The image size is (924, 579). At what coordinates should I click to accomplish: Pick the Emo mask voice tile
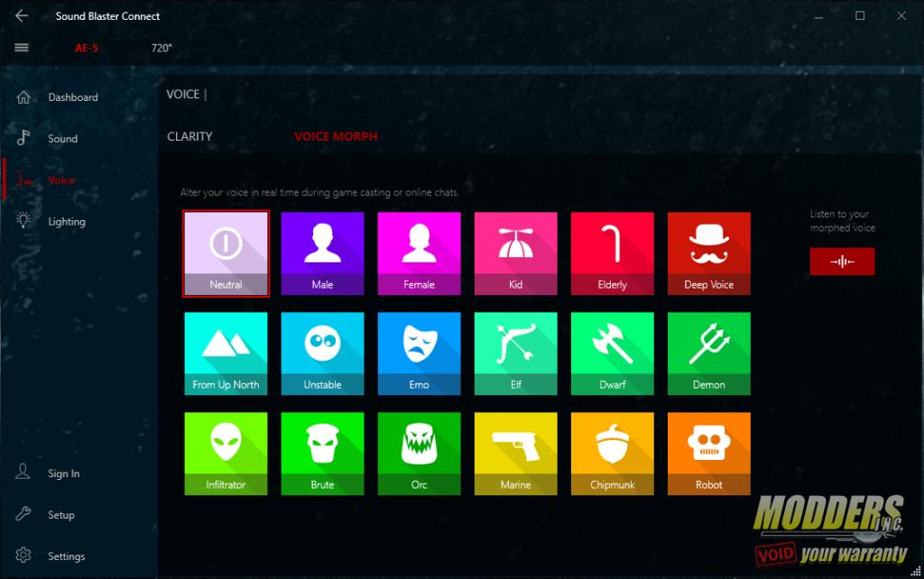click(419, 354)
